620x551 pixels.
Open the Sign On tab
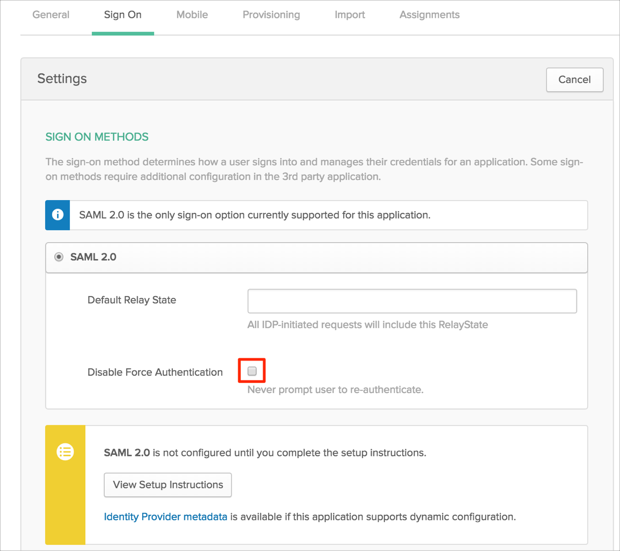pos(122,15)
